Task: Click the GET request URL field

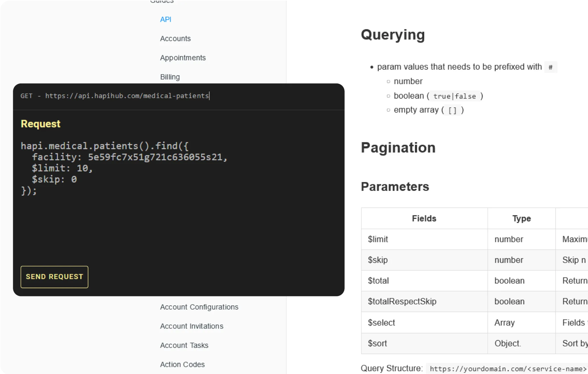Action: point(127,96)
